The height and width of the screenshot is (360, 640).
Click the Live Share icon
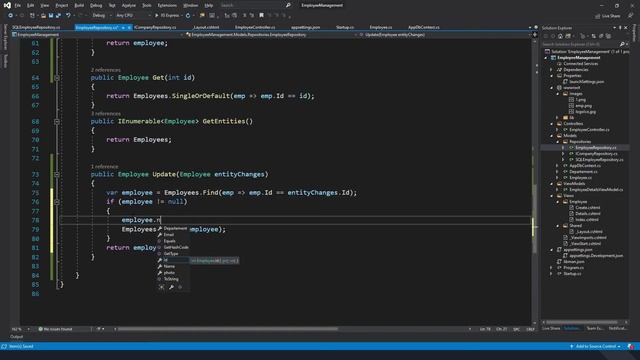[x=598, y=16]
